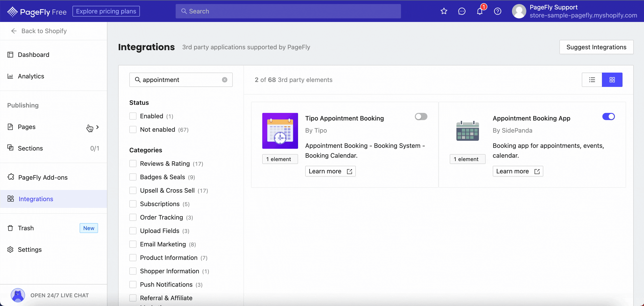Open the notifications bell
Screen dimensions: 644x306
(x=480, y=11)
